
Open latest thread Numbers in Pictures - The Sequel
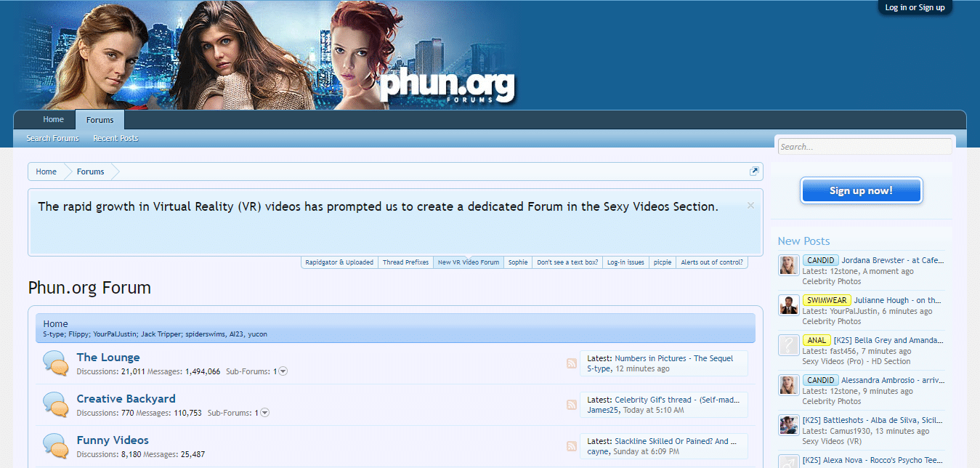point(674,358)
